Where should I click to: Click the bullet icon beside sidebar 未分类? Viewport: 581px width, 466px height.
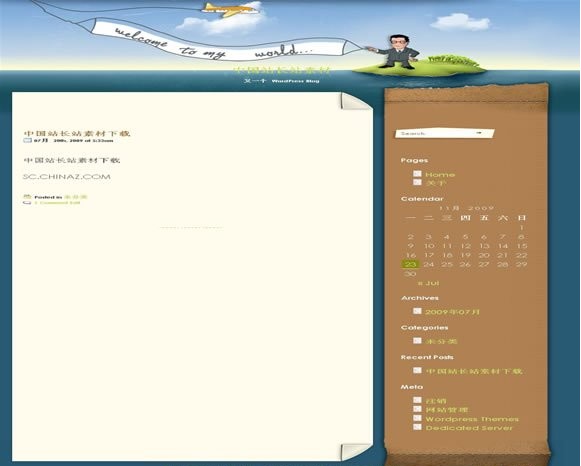(x=417, y=340)
